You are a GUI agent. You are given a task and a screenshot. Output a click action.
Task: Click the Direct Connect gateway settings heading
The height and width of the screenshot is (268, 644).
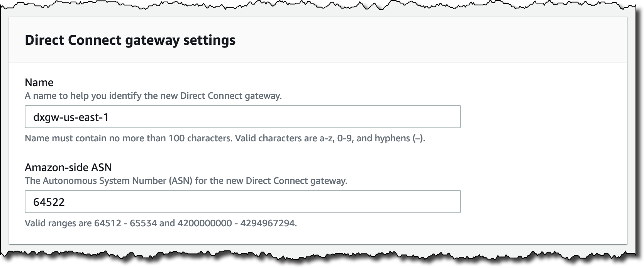click(x=130, y=39)
